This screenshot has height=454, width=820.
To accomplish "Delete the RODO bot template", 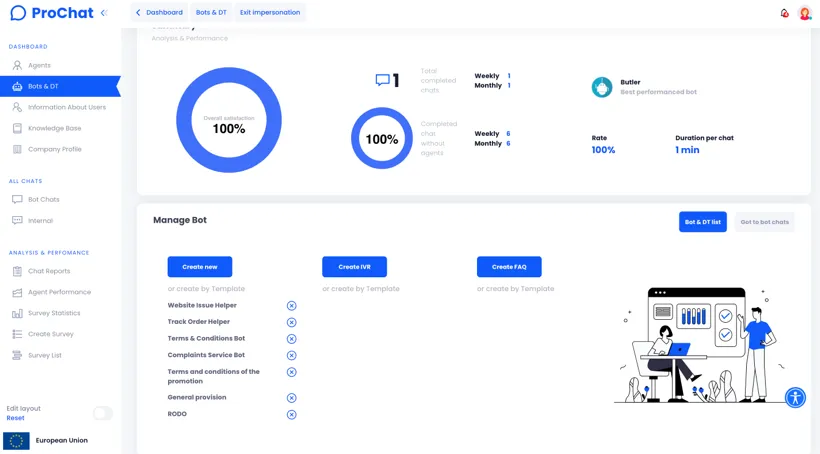I will [x=291, y=414].
